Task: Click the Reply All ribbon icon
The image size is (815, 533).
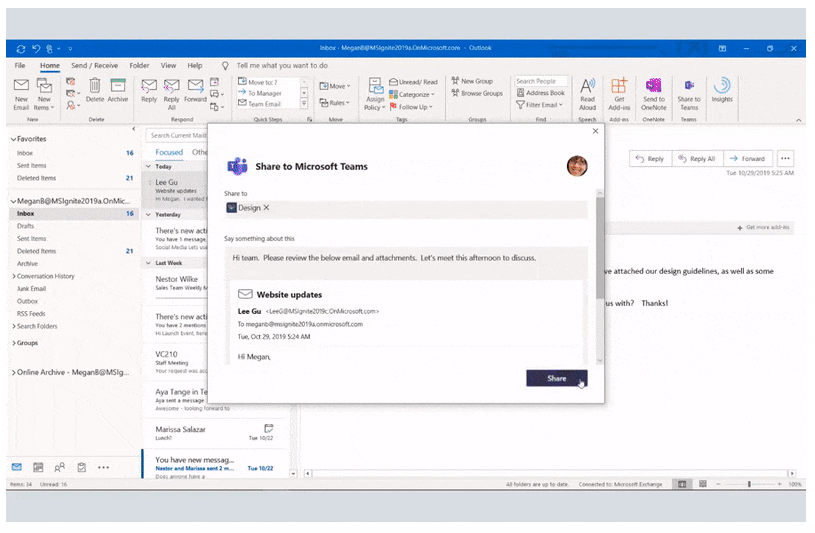Action: tap(172, 94)
